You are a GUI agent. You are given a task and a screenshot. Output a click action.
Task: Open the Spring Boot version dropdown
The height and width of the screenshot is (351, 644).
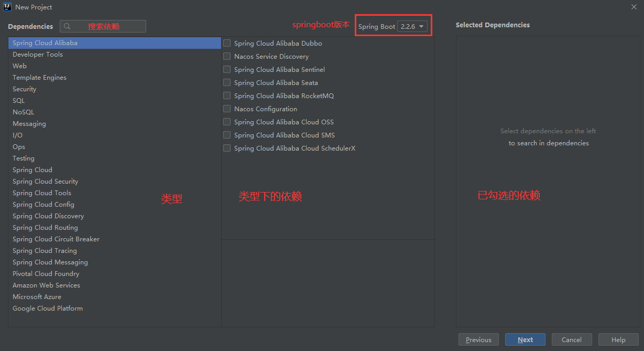pyautogui.click(x=412, y=26)
